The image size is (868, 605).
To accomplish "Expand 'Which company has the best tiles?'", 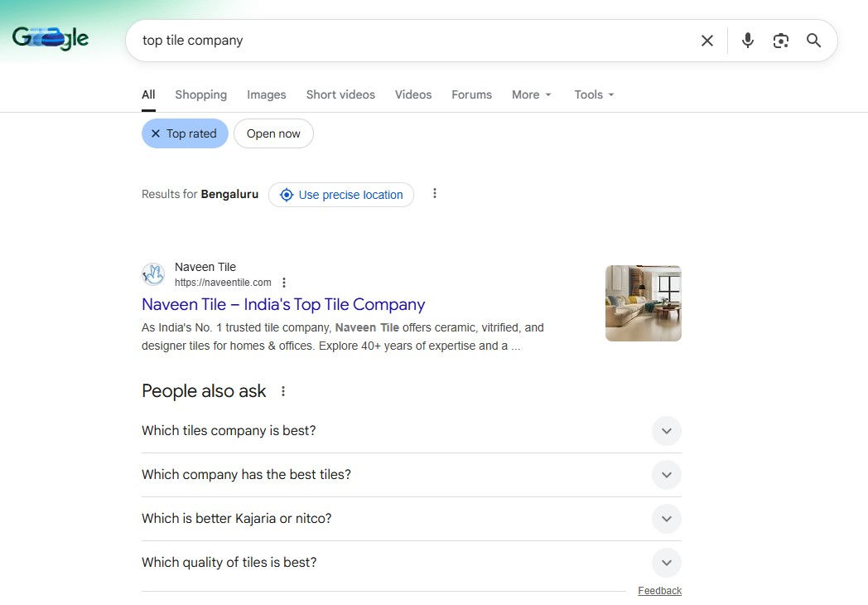I will point(412,475).
